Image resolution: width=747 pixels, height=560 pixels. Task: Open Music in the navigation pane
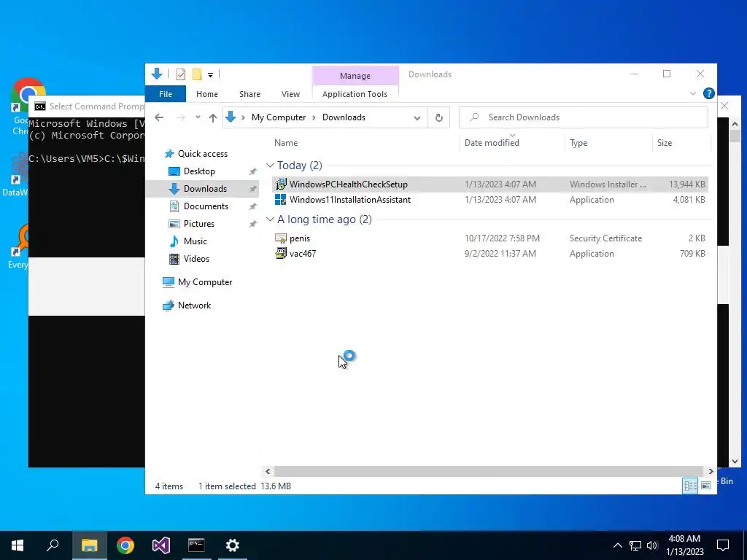point(195,241)
